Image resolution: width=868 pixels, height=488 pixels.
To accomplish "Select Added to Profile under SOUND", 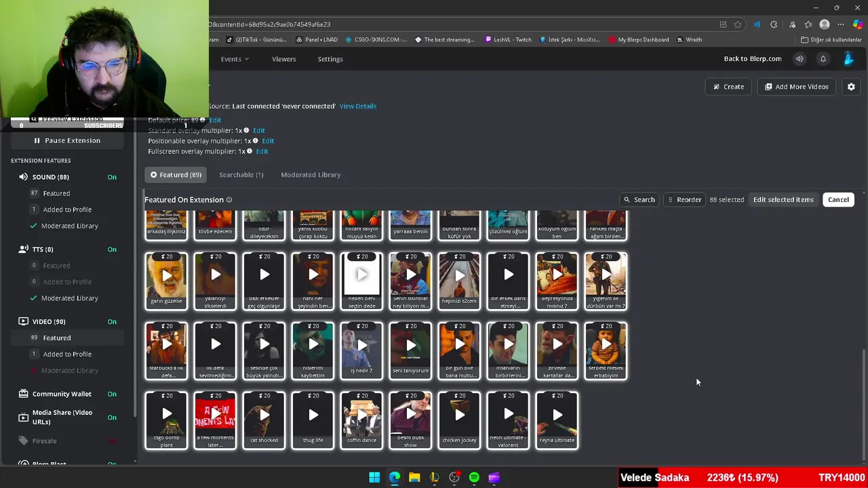I will [67, 209].
